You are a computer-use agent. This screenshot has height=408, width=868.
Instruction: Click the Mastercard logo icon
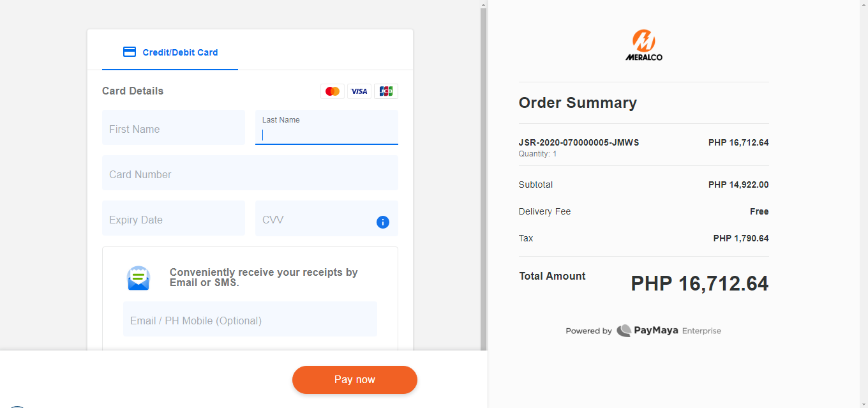click(333, 91)
